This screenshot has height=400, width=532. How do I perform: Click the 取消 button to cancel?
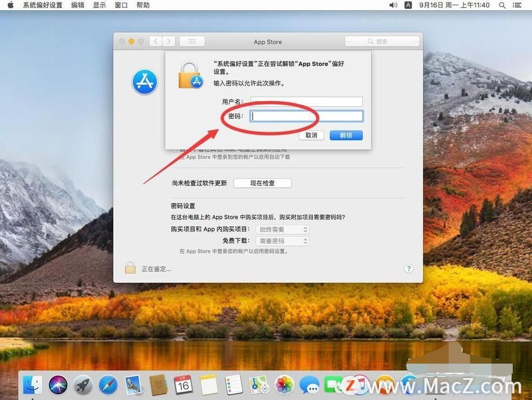(311, 135)
